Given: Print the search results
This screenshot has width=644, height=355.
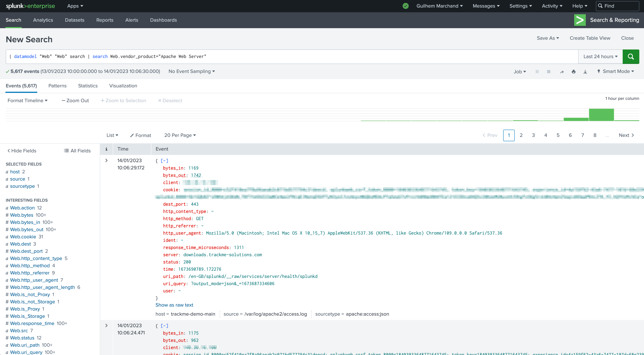Looking at the screenshot, I should (573, 72).
